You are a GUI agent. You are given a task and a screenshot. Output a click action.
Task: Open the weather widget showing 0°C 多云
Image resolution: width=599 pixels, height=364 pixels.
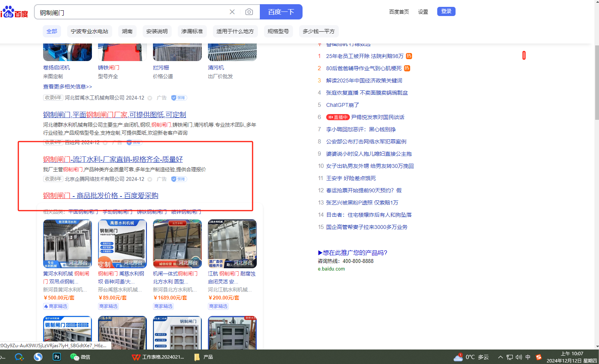471,357
